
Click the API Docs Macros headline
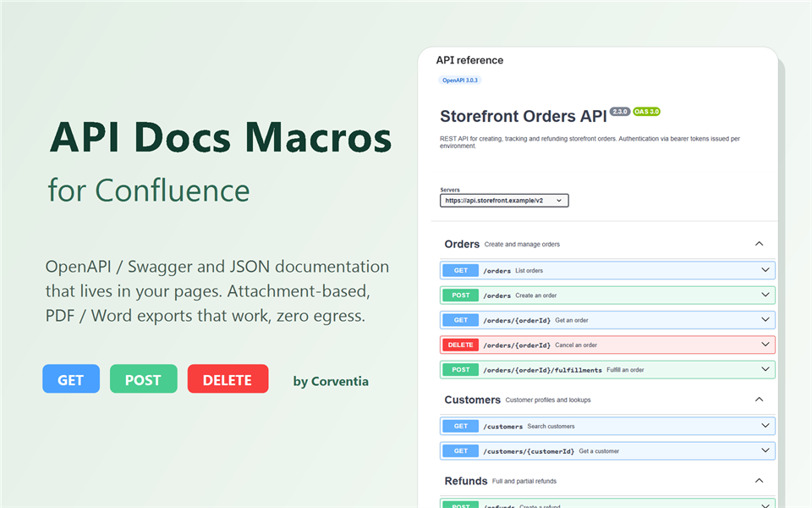(221, 137)
